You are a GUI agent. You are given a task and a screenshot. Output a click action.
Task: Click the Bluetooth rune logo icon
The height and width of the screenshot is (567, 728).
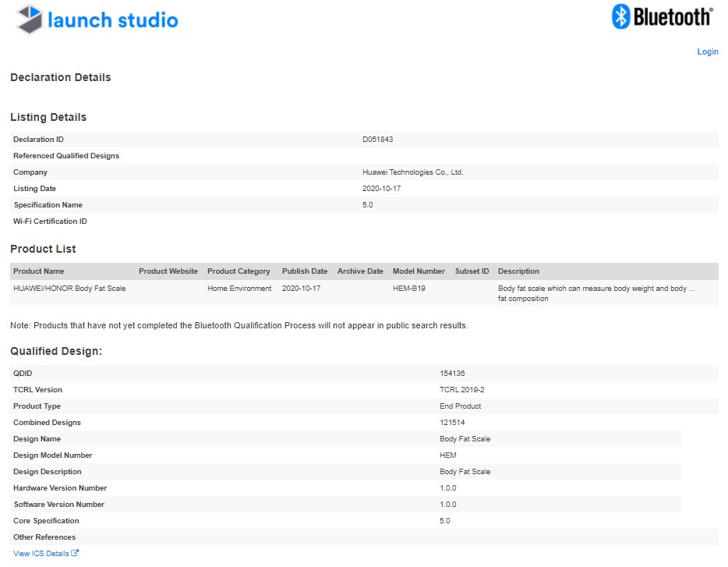tap(620, 16)
